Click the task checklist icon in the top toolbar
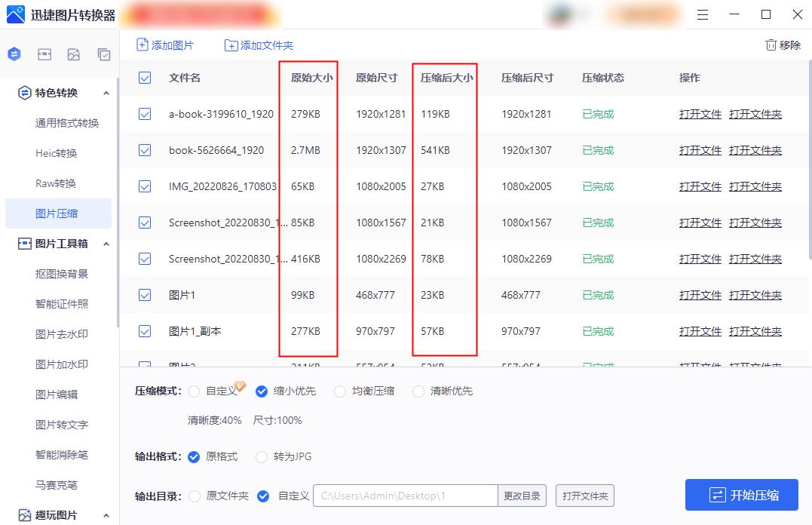This screenshot has width=812, height=525. (x=103, y=54)
